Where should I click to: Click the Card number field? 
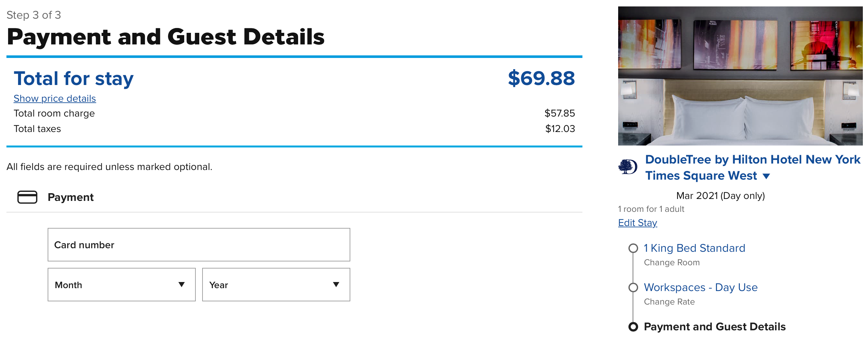(199, 245)
